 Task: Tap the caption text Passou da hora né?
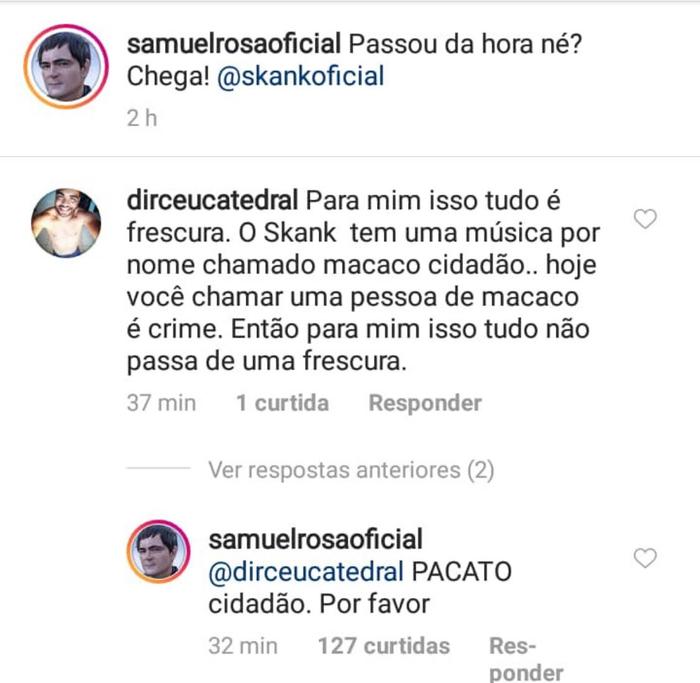click(x=465, y=44)
